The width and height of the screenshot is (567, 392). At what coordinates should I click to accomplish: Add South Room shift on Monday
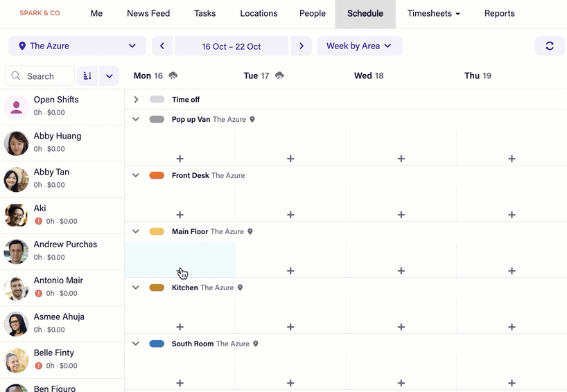[x=180, y=383]
